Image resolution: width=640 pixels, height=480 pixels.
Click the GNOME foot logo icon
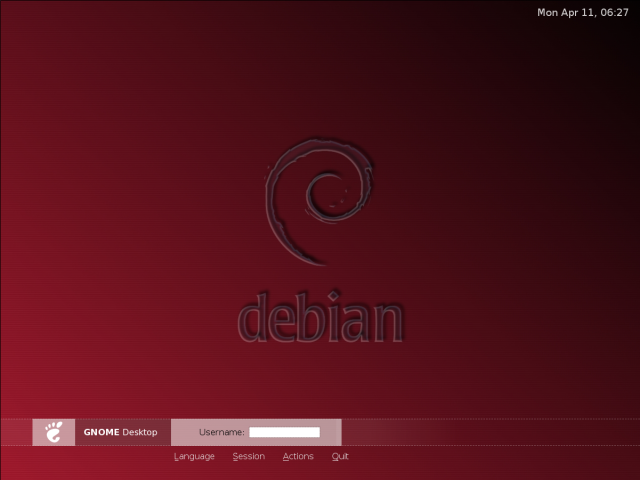(54, 432)
